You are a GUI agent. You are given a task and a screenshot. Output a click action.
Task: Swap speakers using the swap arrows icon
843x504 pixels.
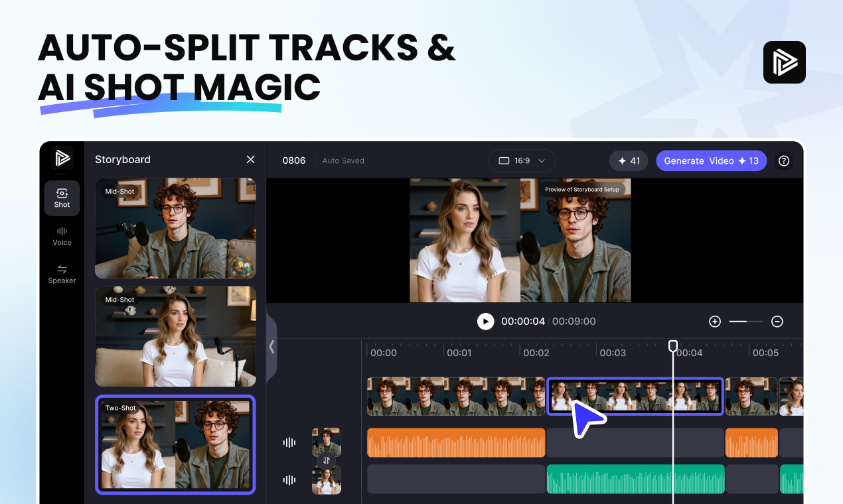click(x=326, y=460)
